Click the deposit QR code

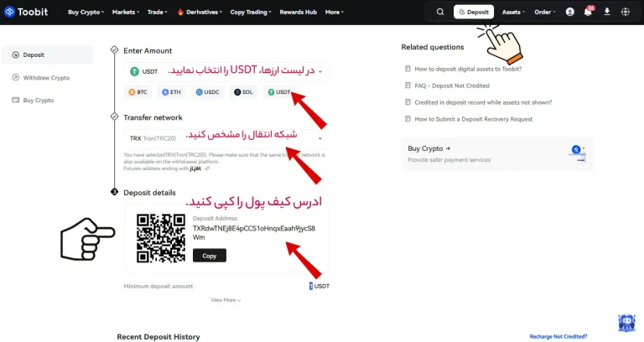tap(161, 238)
